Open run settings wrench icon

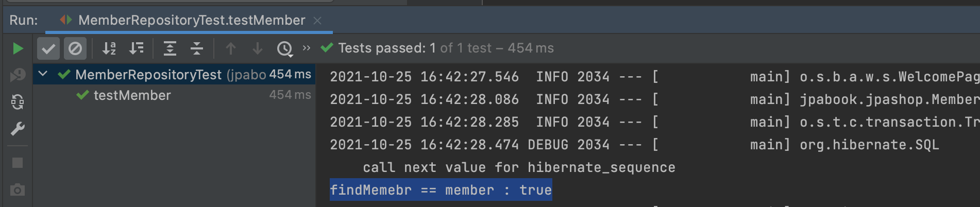[18, 129]
